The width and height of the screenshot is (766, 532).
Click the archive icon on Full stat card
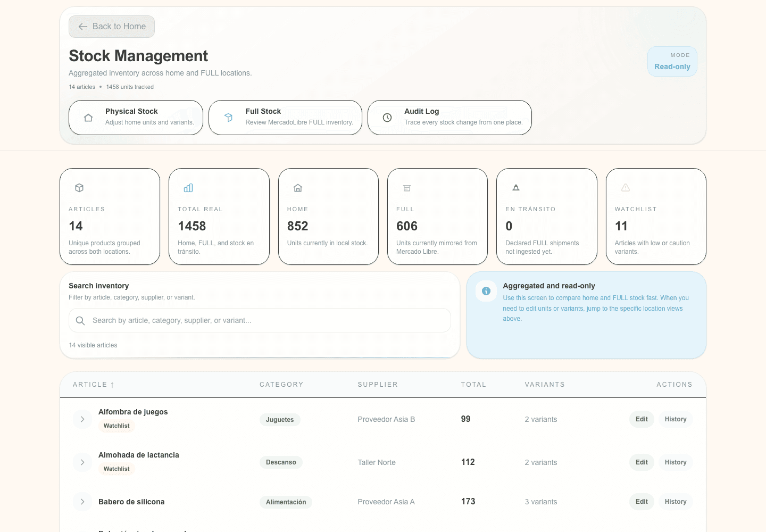pos(407,188)
